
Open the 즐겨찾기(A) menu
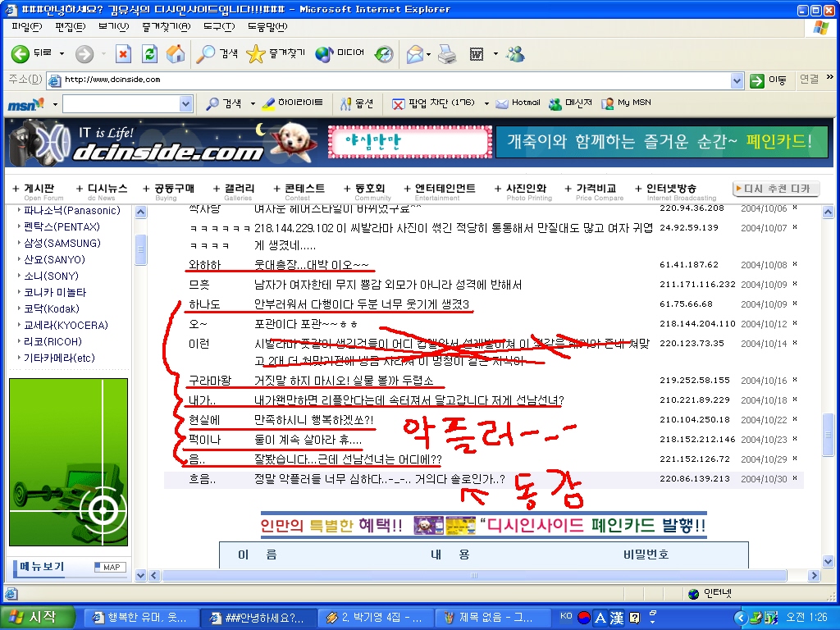point(166,26)
